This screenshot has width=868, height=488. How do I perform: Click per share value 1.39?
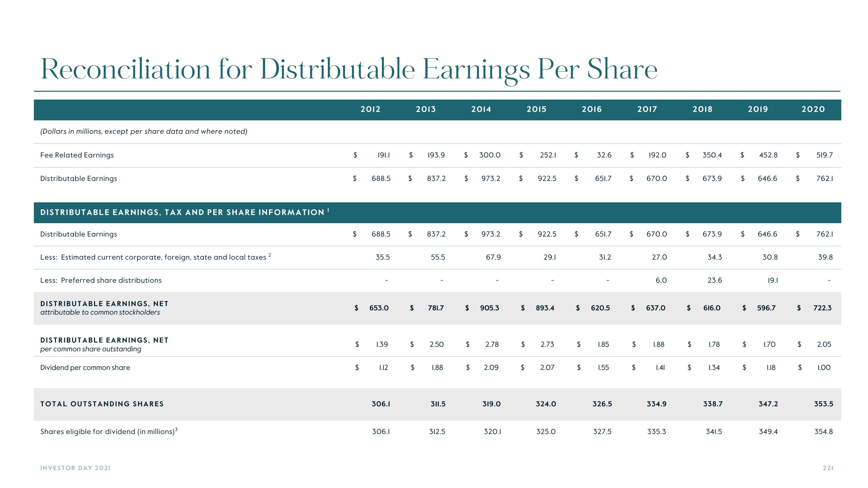click(382, 344)
